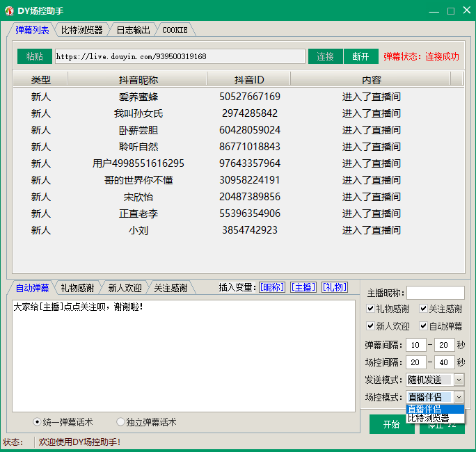Screen dimensions: 476x452
Task: Select the nickname 我叫孙女氏
Action: click(138, 113)
